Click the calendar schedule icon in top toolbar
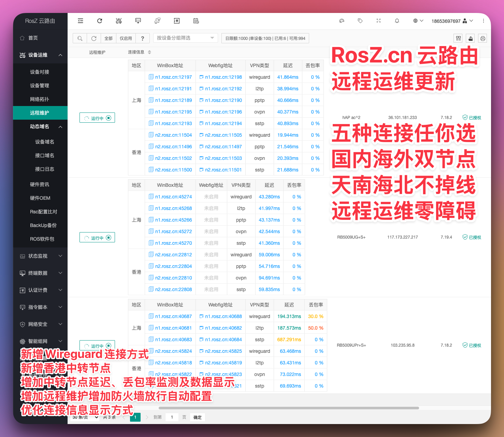Screen dimensions: 504x437 click(196, 21)
